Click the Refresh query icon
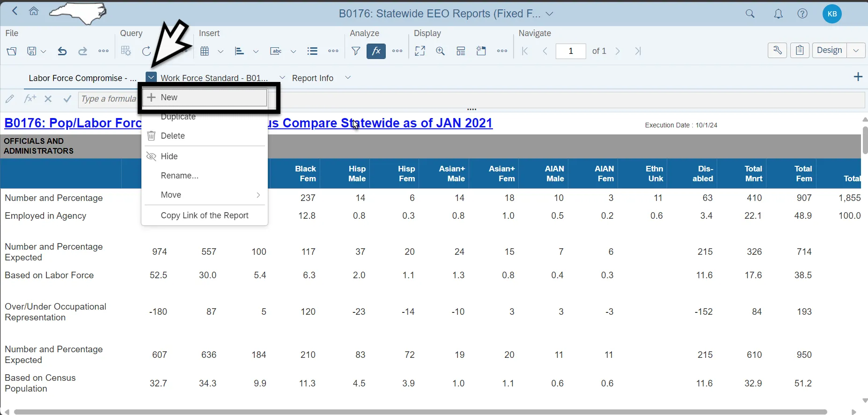Image resolution: width=868 pixels, height=415 pixels. tap(147, 51)
